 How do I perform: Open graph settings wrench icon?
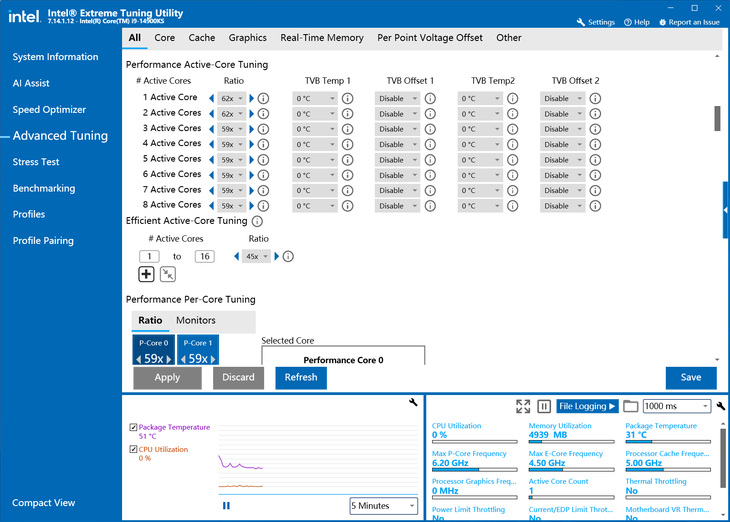tap(413, 402)
